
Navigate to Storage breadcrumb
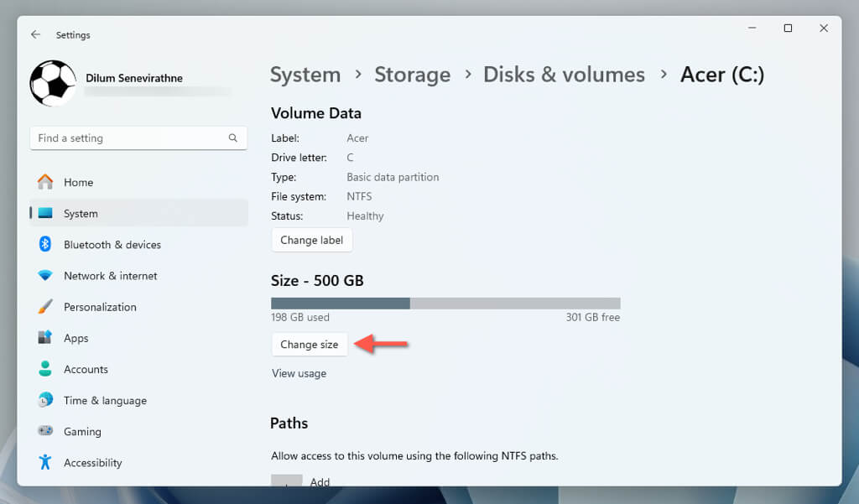coord(412,75)
